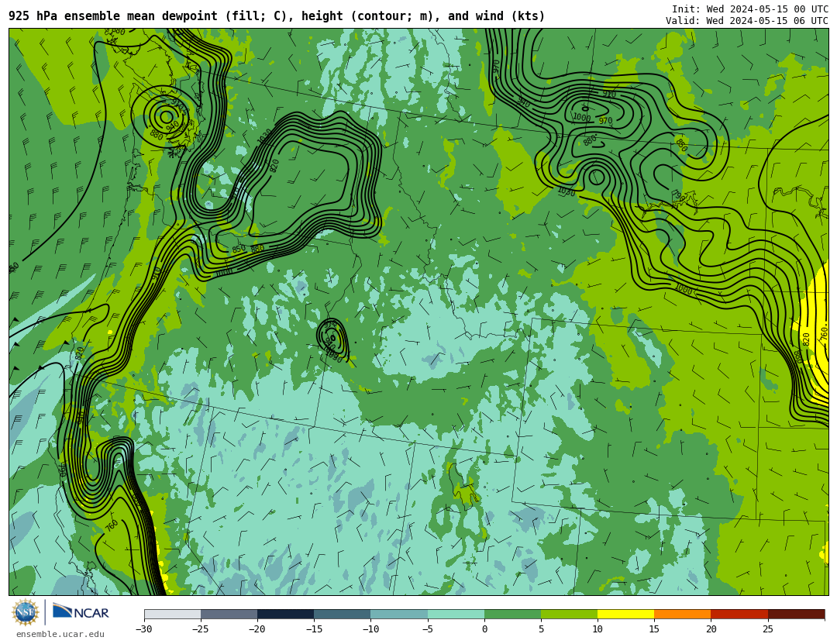The image size is (837, 644).
Task: Click the -15 colorbar tick label
Action: pyautogui.click(x=313, y=629)
